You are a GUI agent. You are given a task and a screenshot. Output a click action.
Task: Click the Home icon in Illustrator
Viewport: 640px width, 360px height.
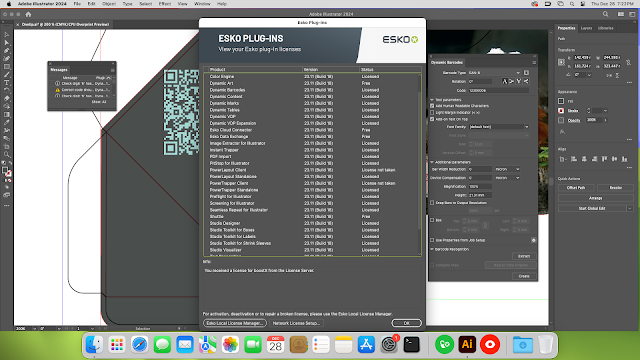click(28, 14)
